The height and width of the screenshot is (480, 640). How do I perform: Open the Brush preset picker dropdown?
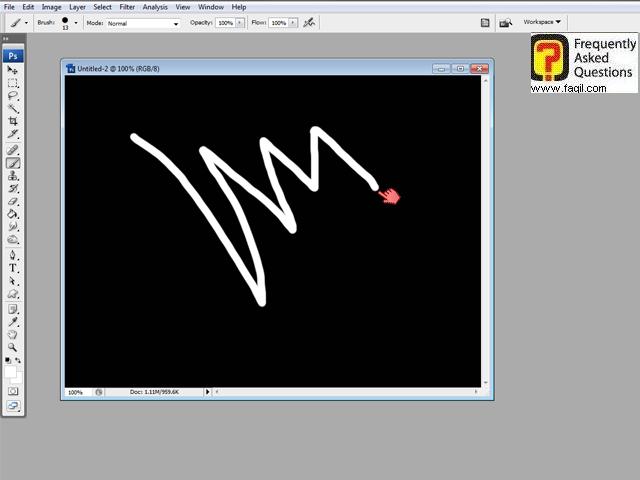coord(76,22)
